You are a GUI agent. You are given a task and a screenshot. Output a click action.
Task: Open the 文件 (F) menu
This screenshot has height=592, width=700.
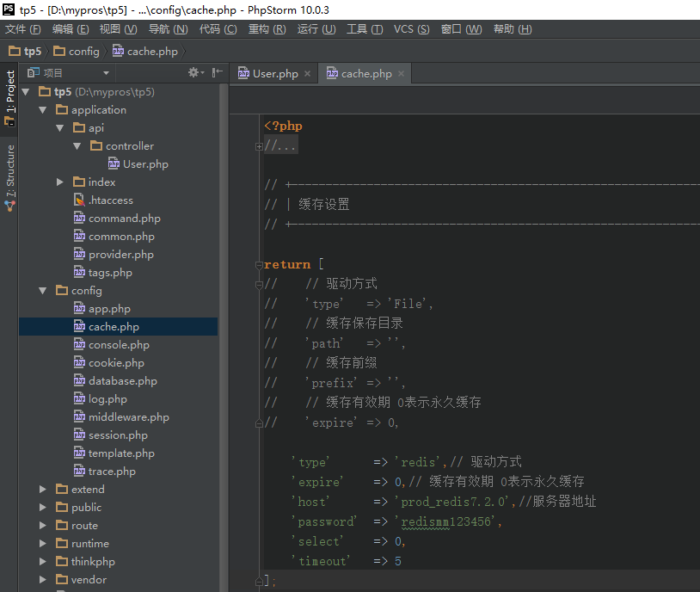point(22,29)
